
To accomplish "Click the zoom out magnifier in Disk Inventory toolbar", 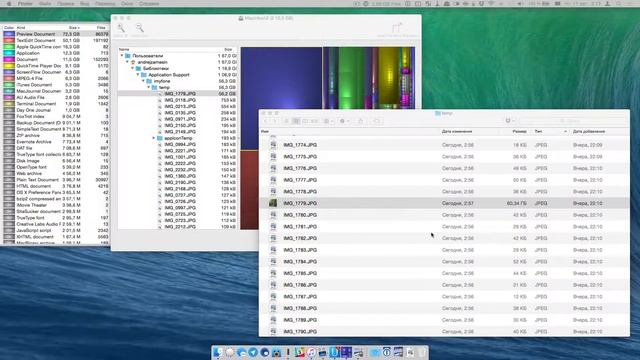I will (140, 28).
